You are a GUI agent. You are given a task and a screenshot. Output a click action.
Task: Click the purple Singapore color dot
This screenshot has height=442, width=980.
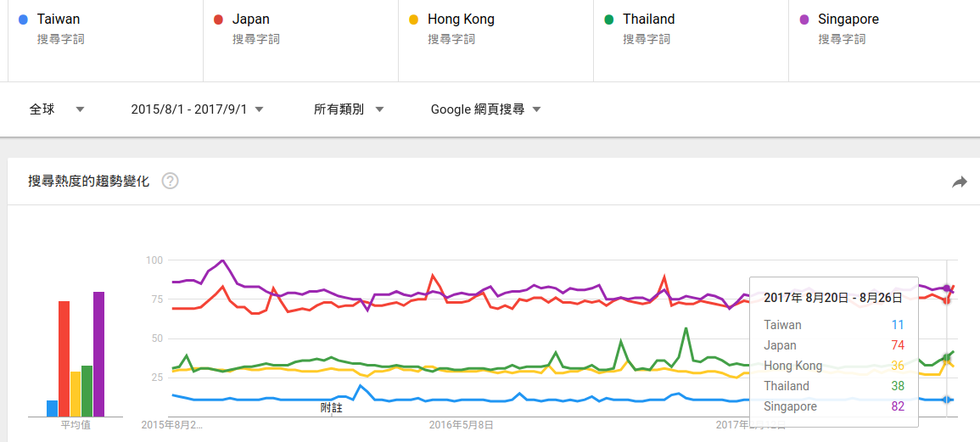804,20
